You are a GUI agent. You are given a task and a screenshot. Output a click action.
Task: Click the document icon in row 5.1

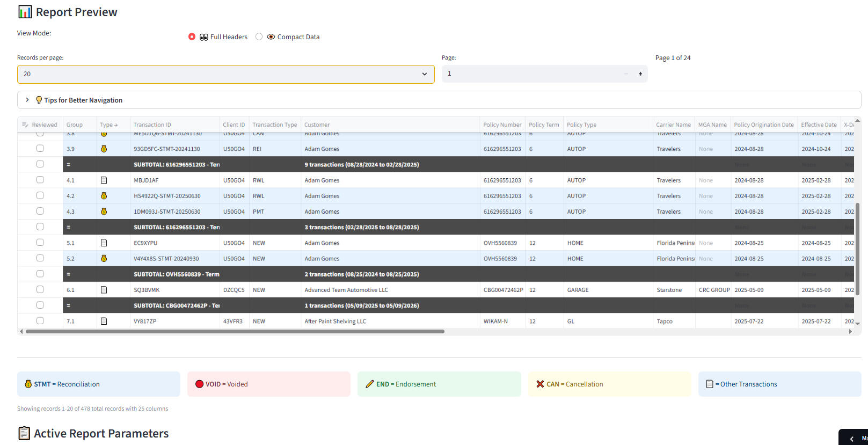click(x=104, y=243)
